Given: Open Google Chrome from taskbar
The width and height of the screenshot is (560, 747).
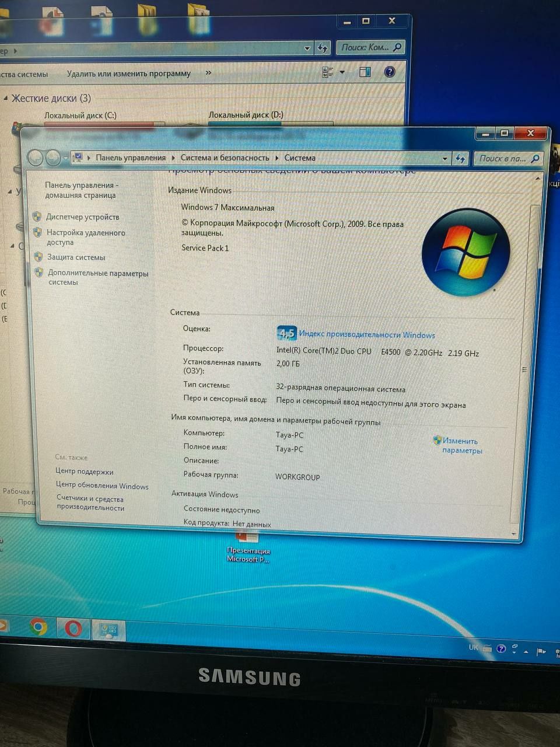Looking at the screenshot, I should (x=39, y=627).
